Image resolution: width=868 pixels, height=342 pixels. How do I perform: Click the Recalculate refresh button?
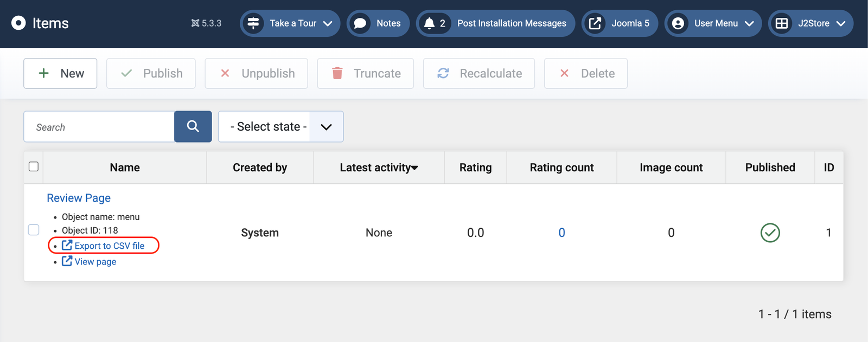[478, 73]
